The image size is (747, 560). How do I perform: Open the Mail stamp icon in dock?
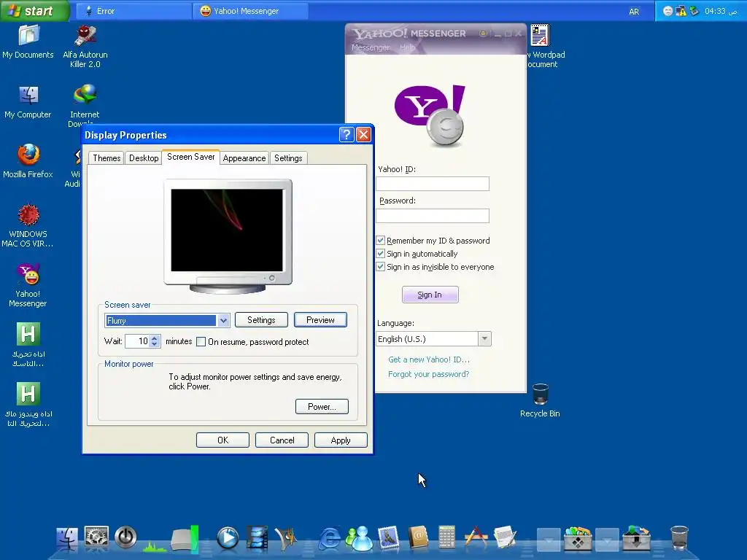[389, 538]
